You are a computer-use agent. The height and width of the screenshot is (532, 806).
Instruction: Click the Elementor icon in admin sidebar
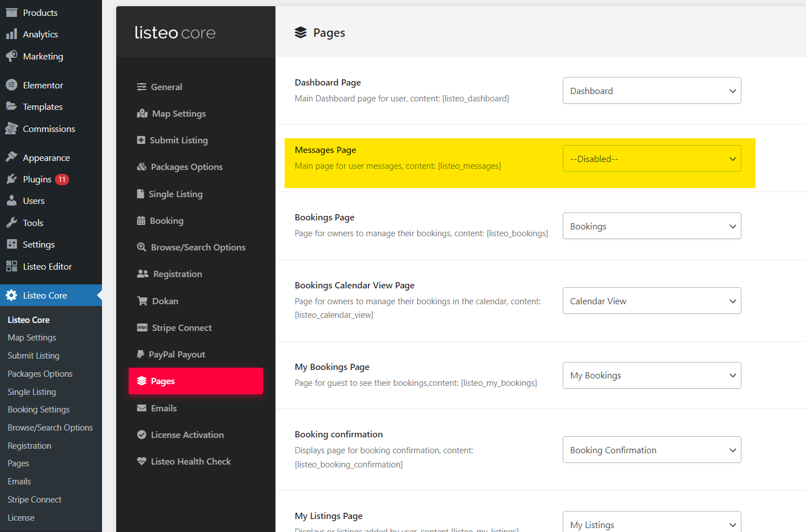click(11, 85)
